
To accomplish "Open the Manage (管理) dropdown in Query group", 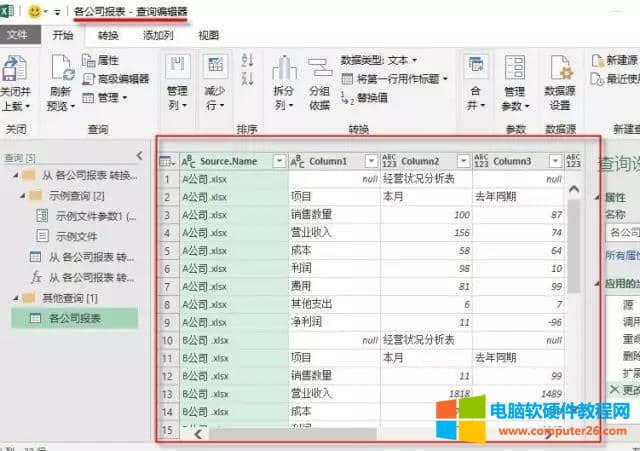I will click(105, 98).
